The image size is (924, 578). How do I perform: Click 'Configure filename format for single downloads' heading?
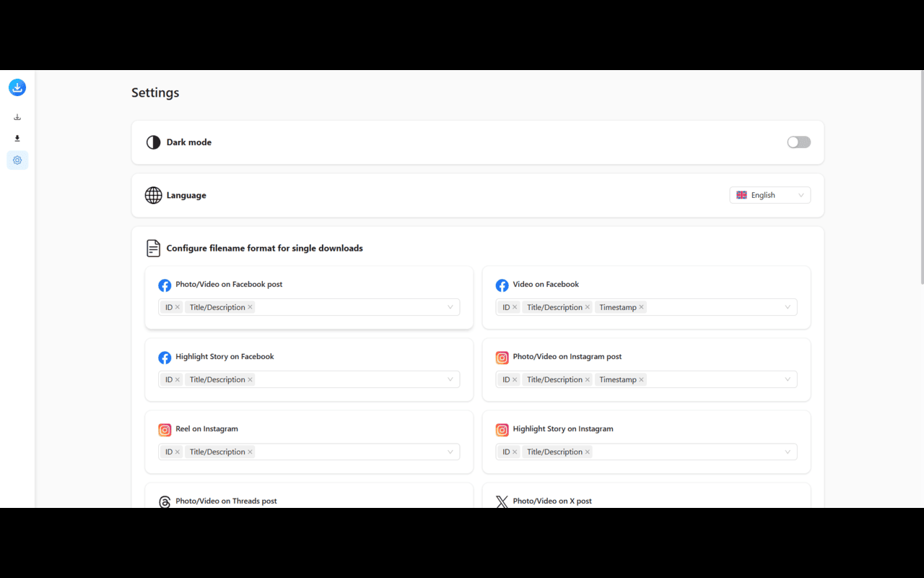click(265, 248)
